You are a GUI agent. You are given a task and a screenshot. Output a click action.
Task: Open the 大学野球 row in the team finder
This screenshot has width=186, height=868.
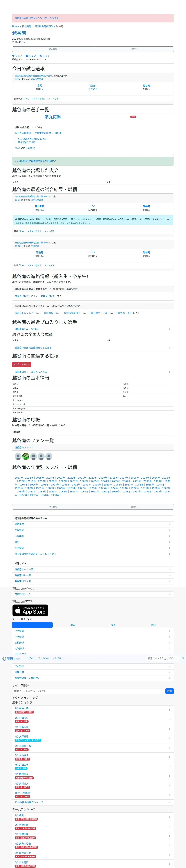[x=93, y=649]
